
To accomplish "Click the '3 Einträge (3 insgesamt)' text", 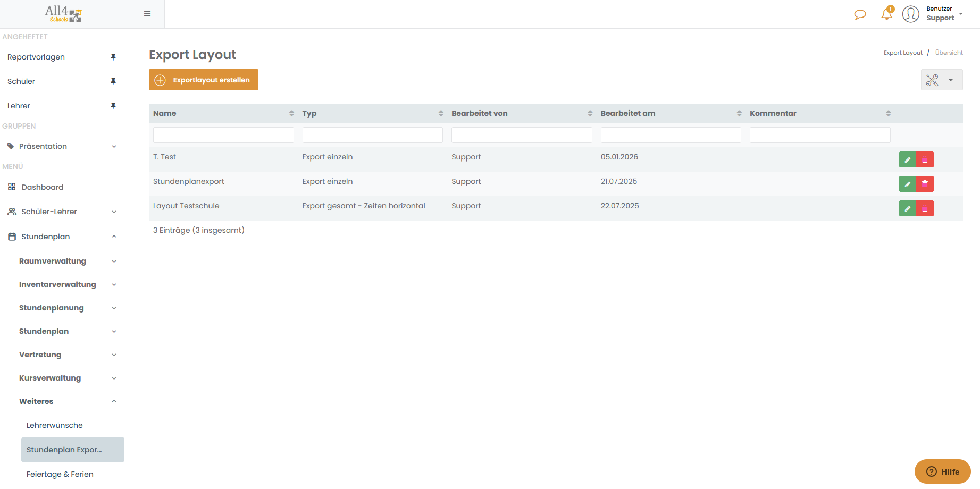I will 199,230.
